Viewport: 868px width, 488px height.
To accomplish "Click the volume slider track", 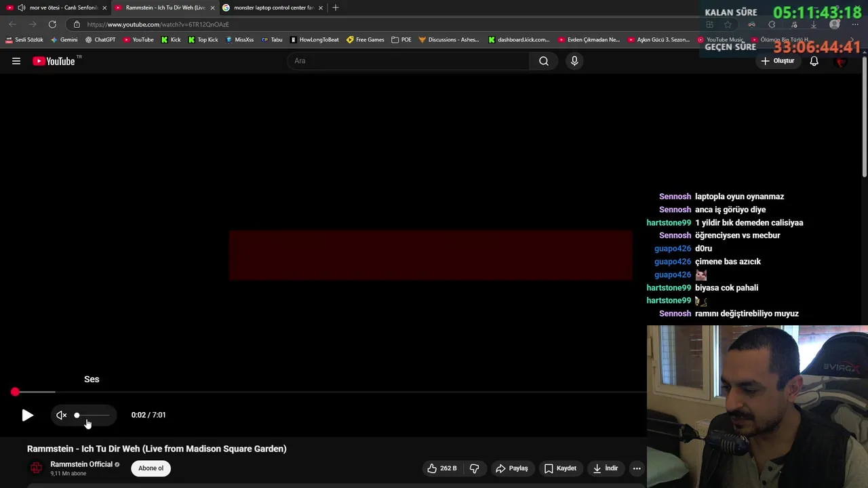I will pyautogui.click(x=92, y=415).
